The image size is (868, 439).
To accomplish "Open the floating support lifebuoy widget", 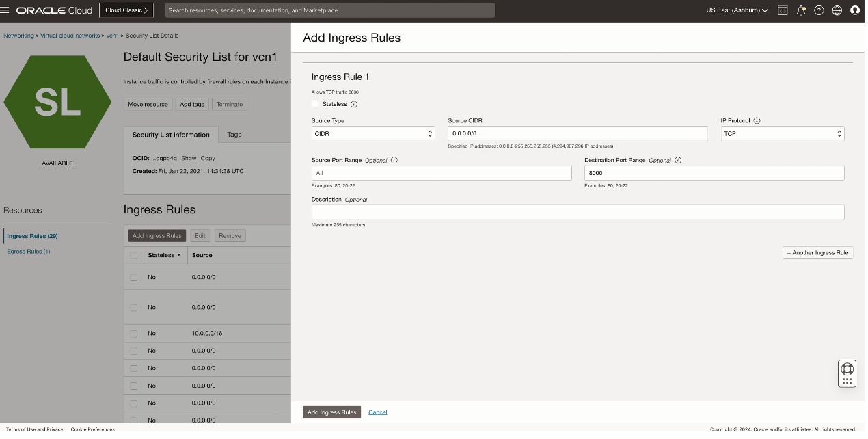I will [847, 369].
